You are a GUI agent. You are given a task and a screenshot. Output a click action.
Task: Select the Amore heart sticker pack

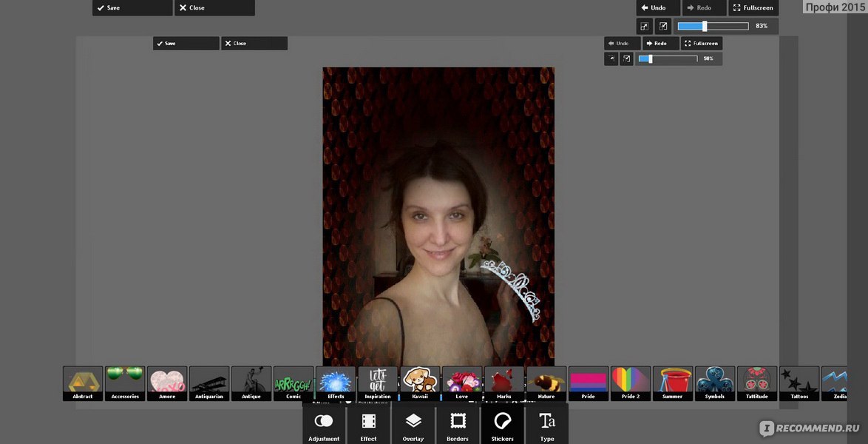point(167,383)
